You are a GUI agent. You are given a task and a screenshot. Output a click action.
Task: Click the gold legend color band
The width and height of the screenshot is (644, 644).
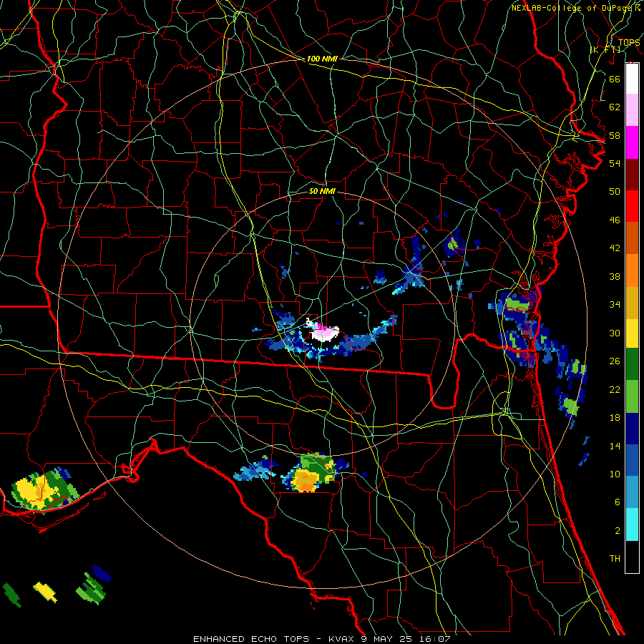click(632, 303)
